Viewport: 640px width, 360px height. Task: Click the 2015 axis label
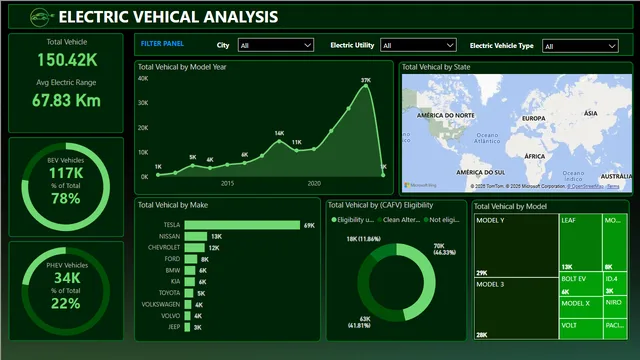(x=227, y=184)
